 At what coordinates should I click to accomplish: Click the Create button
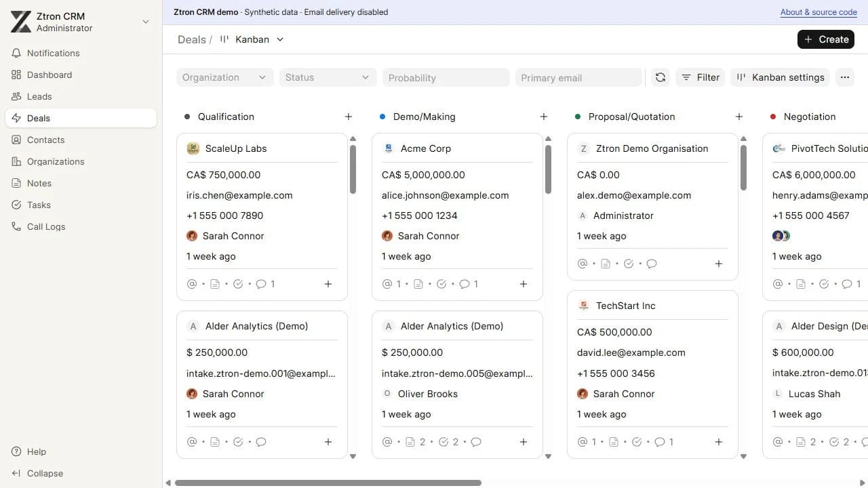click(826, 39)
